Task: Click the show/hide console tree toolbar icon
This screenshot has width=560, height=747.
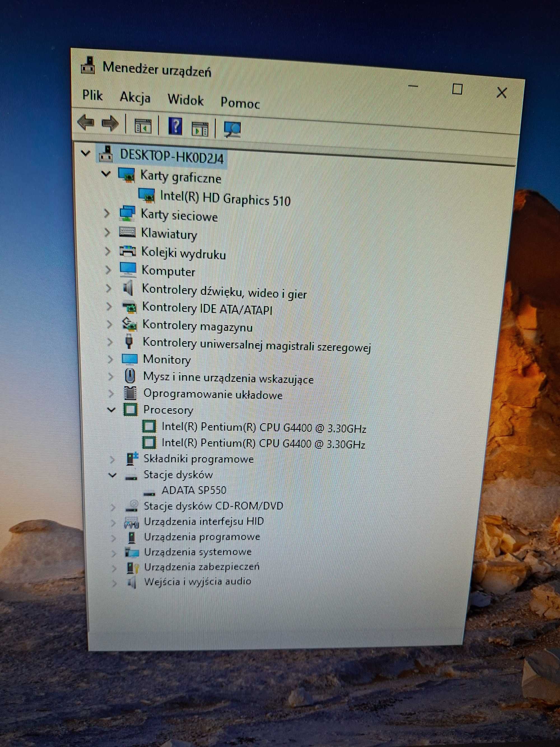Action: (143, 126)
